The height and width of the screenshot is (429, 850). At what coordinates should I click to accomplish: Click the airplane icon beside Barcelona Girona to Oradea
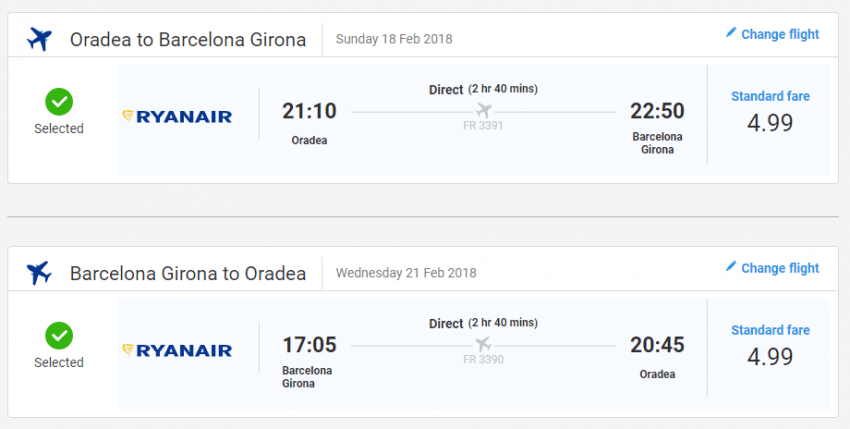[40, 272]
